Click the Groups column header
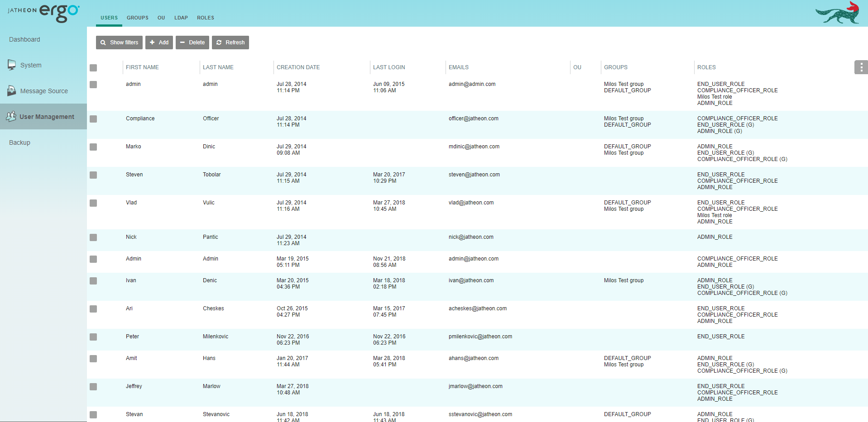 (x=616, y=67)
